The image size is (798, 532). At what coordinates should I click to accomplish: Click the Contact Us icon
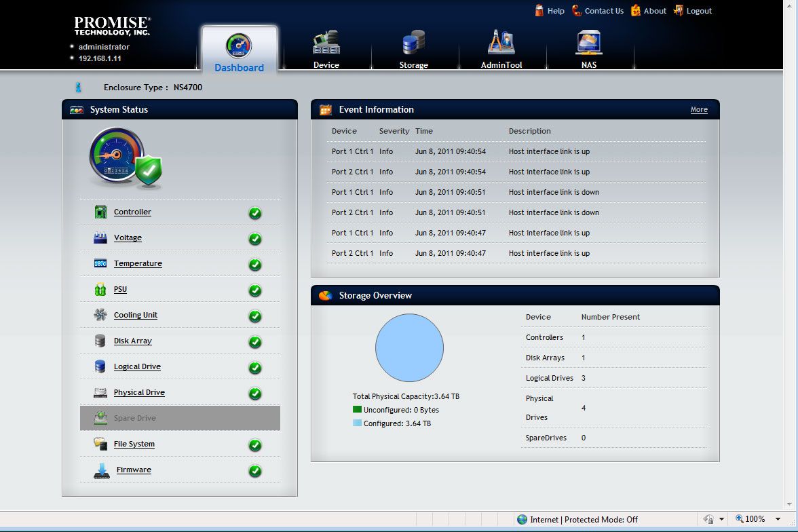(x=576, y=10)
